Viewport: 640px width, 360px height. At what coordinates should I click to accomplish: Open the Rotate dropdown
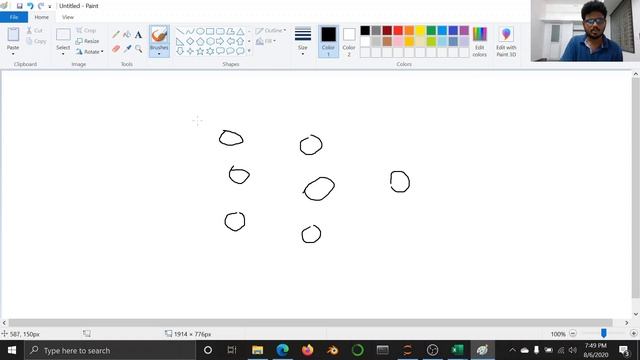[89, 52]
